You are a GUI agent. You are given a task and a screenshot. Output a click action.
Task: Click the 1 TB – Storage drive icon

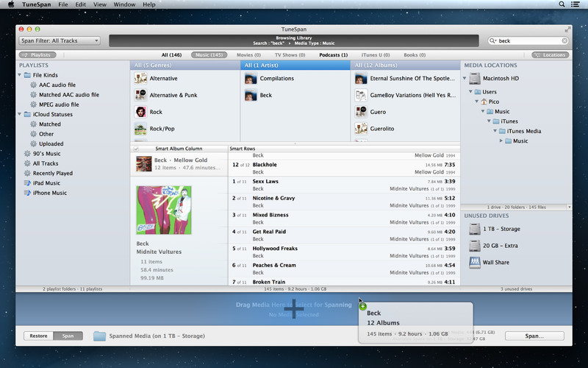(474, 229)
